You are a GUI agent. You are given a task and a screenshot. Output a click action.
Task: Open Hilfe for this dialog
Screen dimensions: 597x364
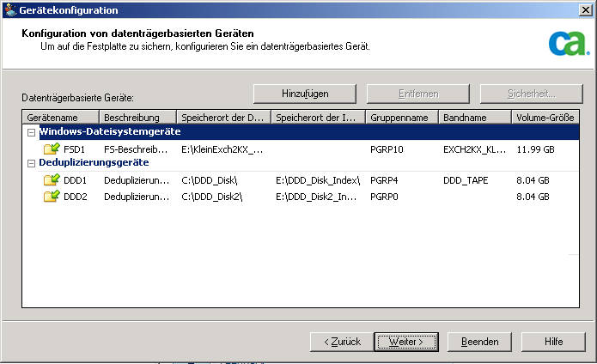click(553, 342)
